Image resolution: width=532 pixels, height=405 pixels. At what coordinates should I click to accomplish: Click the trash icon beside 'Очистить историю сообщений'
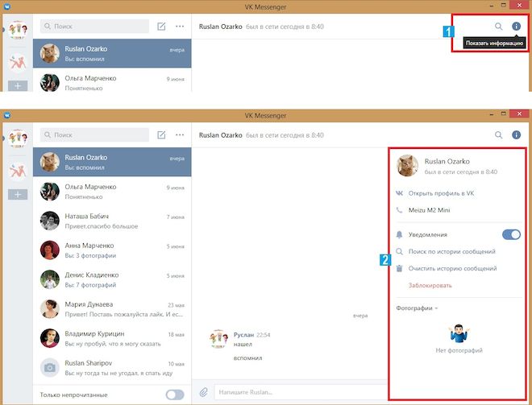click(x=399, y=268)
